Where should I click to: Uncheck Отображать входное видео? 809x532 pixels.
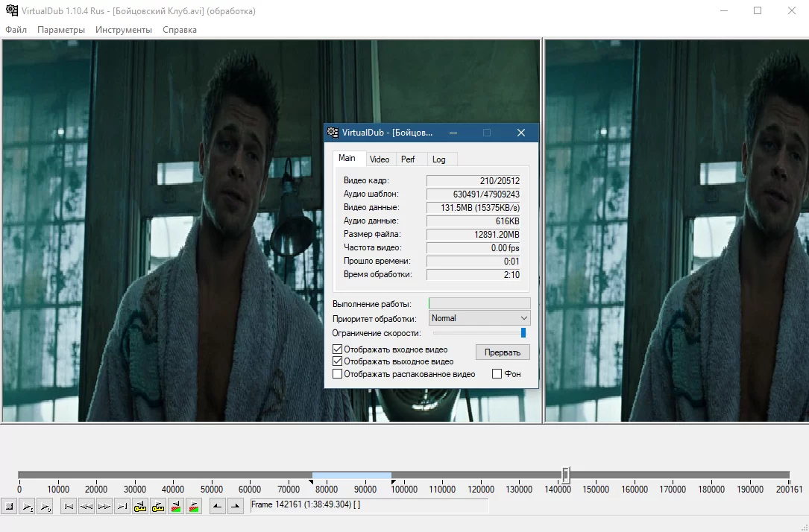coord(338,349)
